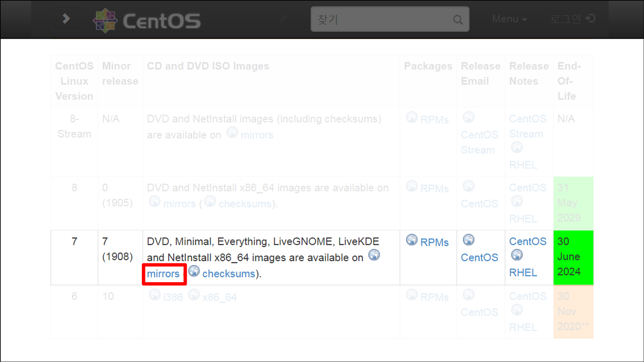
Task: Open RHEL release notes link in row 6
Action: tap(523, 327)
